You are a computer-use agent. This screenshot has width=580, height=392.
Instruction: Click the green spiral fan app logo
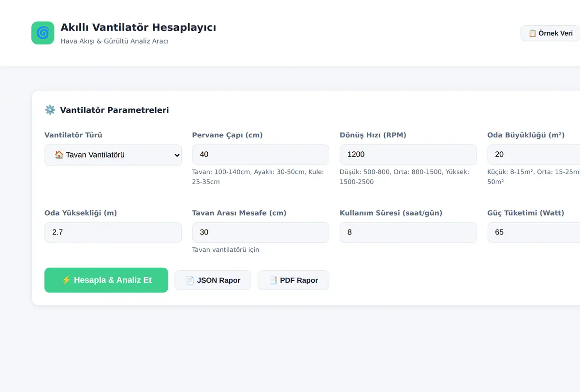[43, 33]
